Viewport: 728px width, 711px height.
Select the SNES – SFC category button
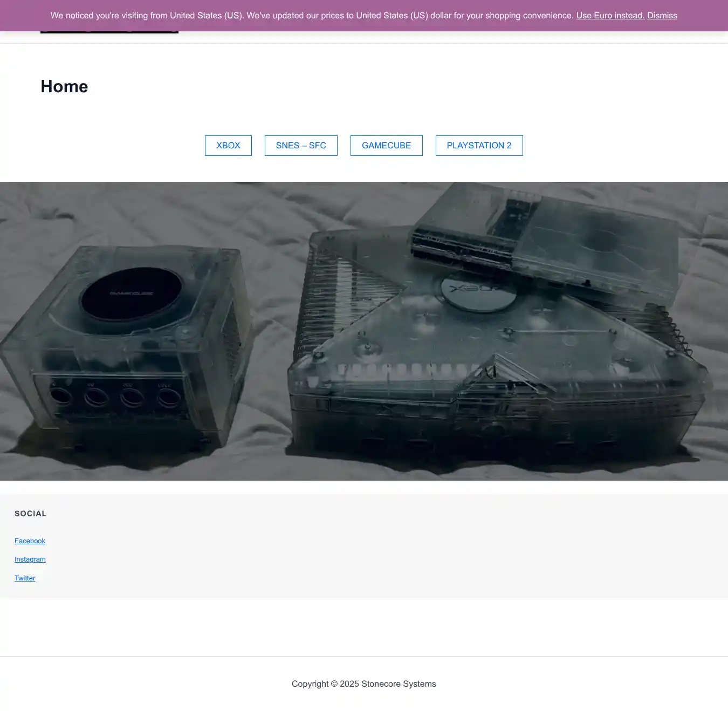tap(301, 146)
